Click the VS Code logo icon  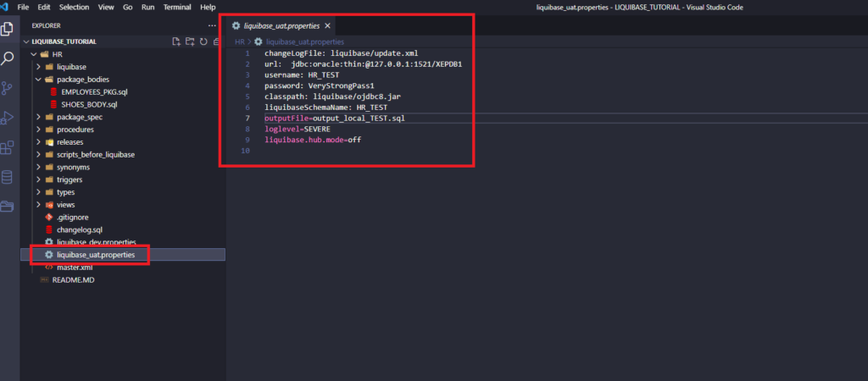(x=5, y=7)
